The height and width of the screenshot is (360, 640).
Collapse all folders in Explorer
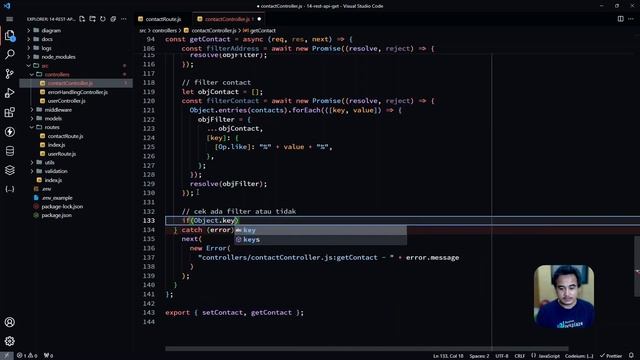coord(113,19)
